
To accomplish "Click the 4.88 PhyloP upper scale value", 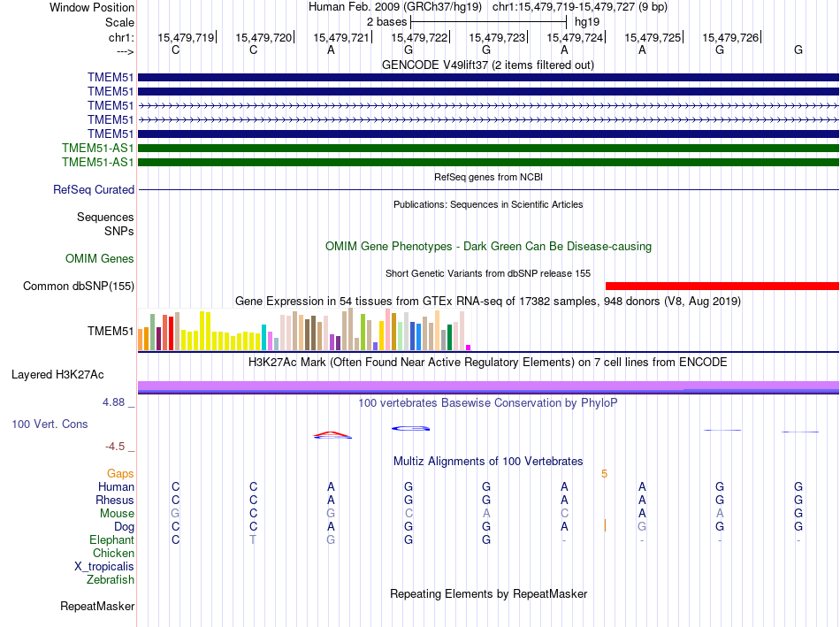I will pyautogui.click(x=113, y=401).
